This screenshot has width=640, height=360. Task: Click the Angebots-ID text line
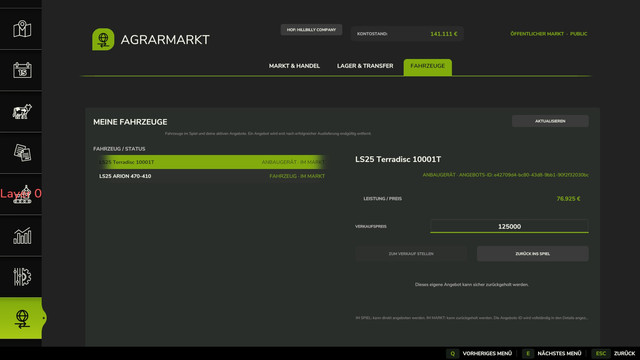[x=505, y=175]
